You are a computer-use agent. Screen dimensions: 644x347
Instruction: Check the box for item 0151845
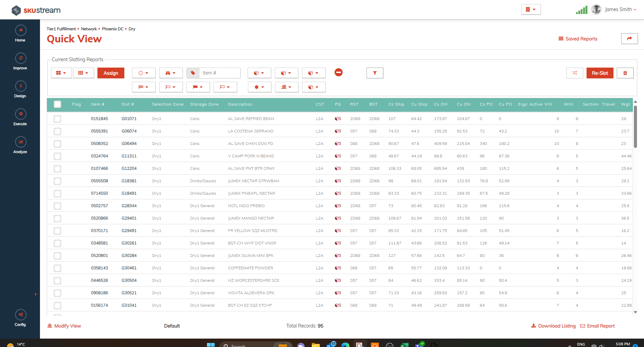[57, 119]
